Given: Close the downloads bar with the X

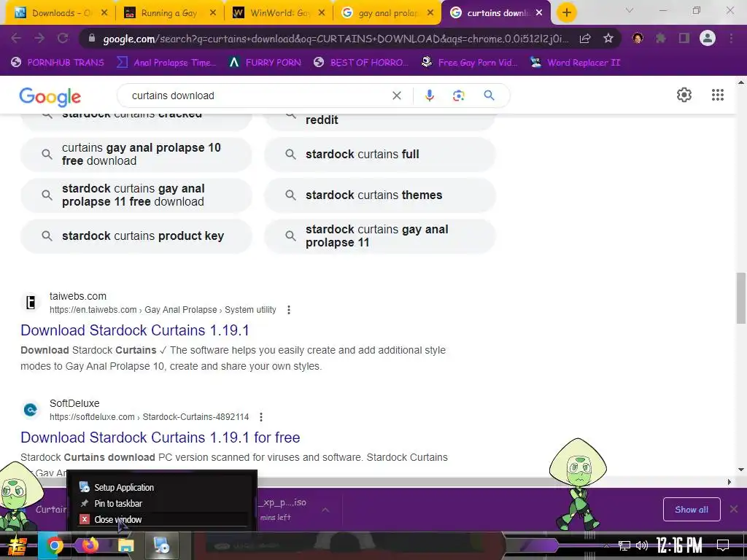Looking at the screenshot, I should (734, 510).
